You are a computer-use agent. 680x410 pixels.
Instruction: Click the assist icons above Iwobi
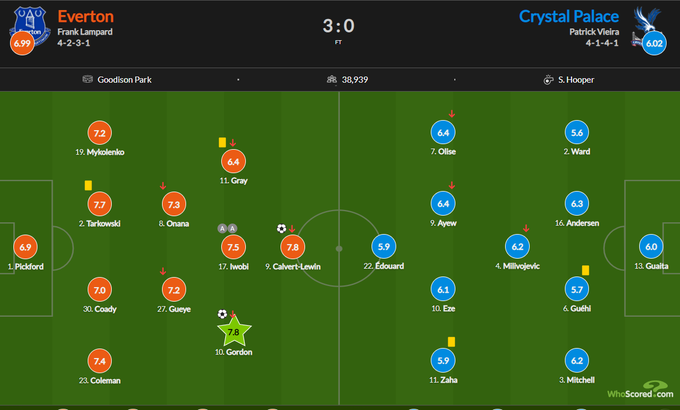tap(227, 229)
